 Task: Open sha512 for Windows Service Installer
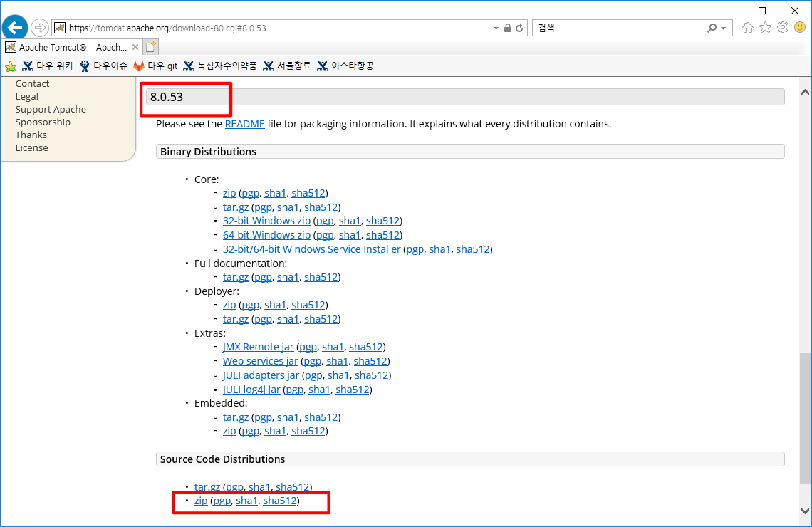click(473, 249)
